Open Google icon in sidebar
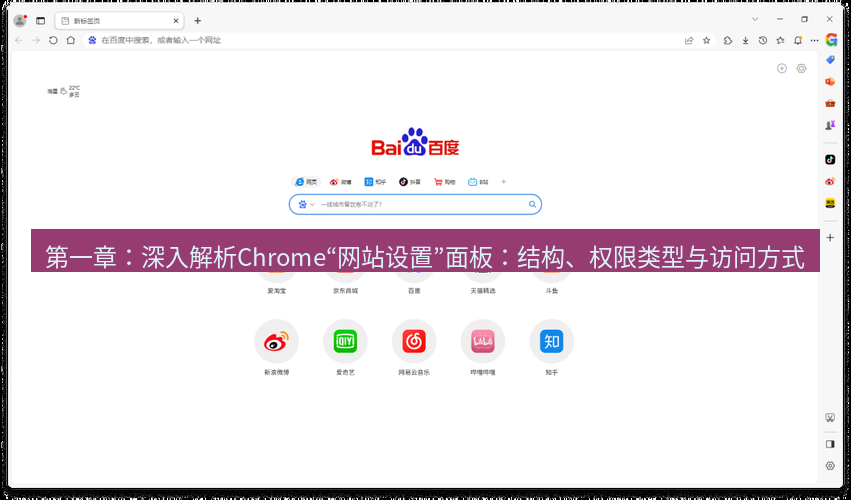Viewport: 851px width, 500px height. [831, 40]
